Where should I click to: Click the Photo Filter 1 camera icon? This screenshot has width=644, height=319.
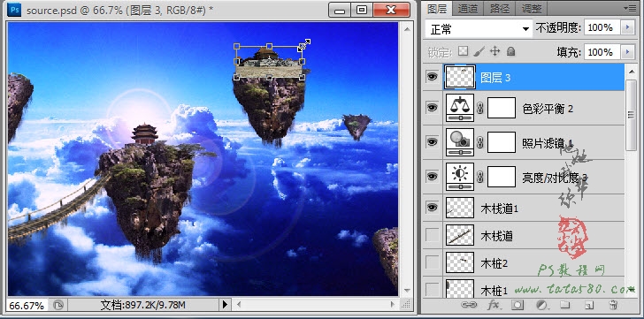coord(460,142)
